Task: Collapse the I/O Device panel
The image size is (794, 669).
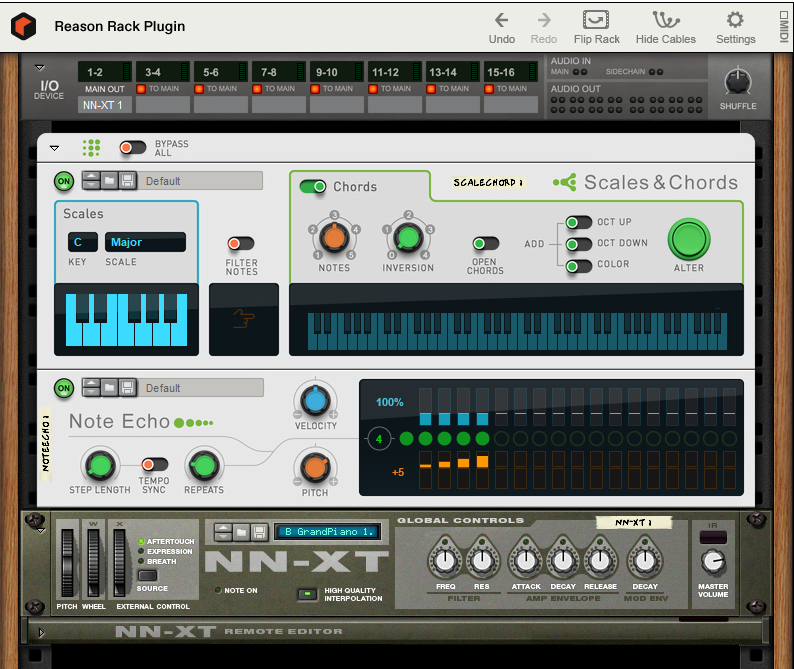Action: click(x=40, y=67)
